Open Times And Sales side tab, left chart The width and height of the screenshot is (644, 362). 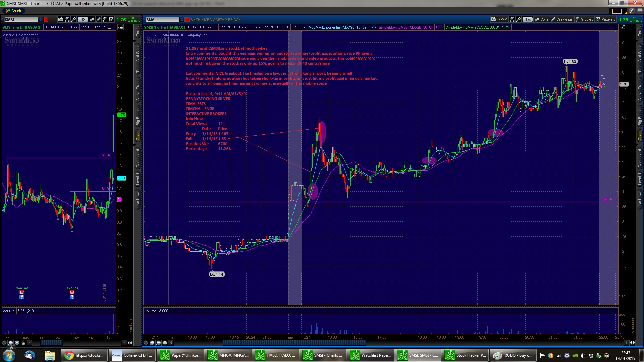pos(138,59)
